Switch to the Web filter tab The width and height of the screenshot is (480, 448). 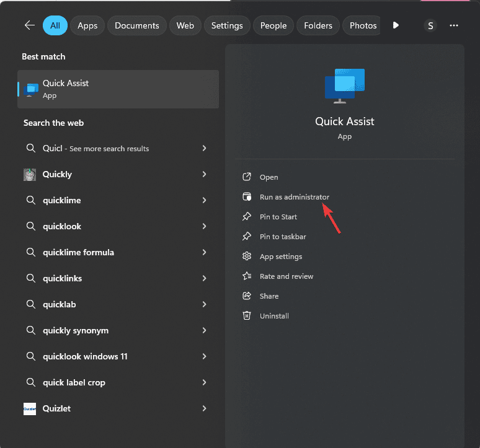tap(185, 25)
